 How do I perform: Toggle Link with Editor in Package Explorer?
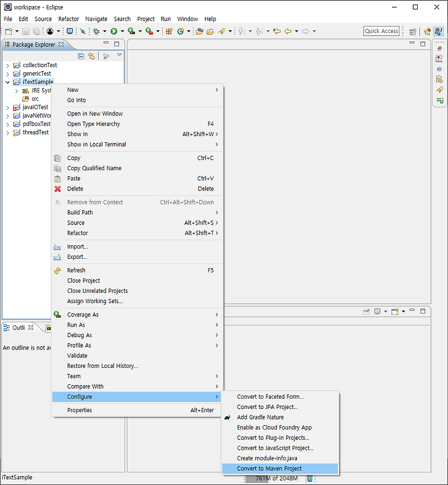click(91, 55)
